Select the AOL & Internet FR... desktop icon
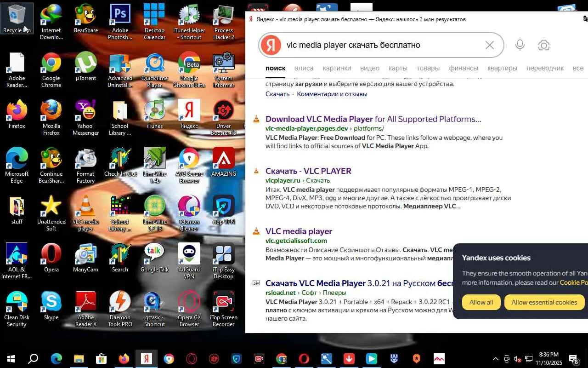The image size is (588, 368). 17,261
